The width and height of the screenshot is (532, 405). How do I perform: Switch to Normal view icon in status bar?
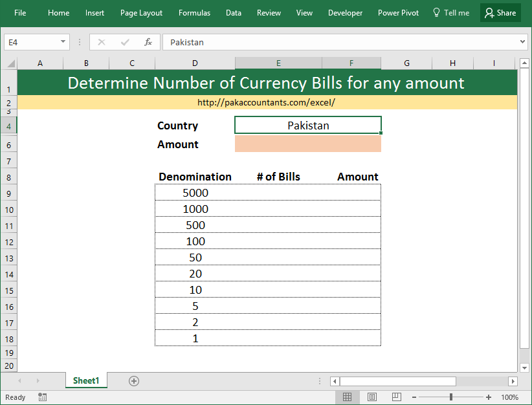coord(347,397)
